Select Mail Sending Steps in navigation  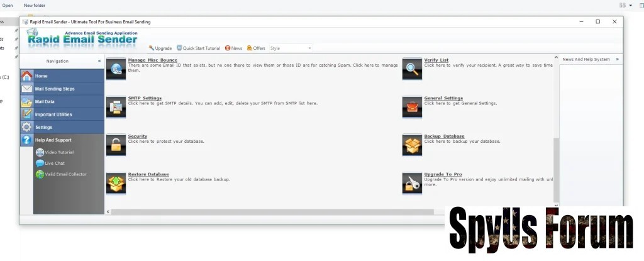55,89
